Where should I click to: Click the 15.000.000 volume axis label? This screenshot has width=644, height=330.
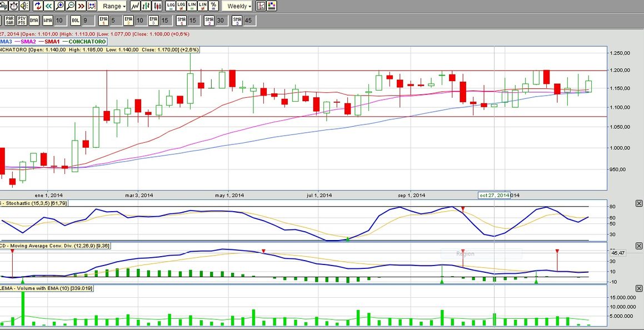tap(623, 297)
